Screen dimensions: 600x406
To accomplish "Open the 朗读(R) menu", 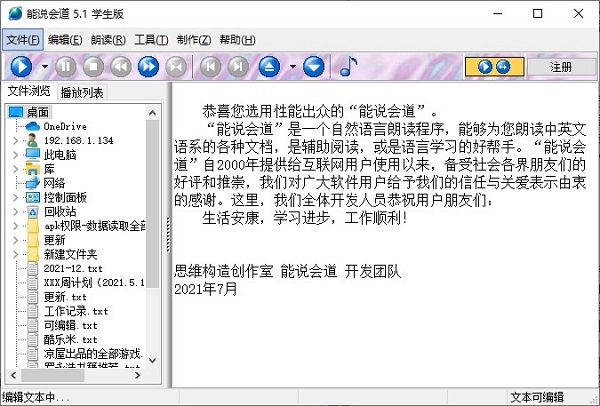I will (108, 40).
